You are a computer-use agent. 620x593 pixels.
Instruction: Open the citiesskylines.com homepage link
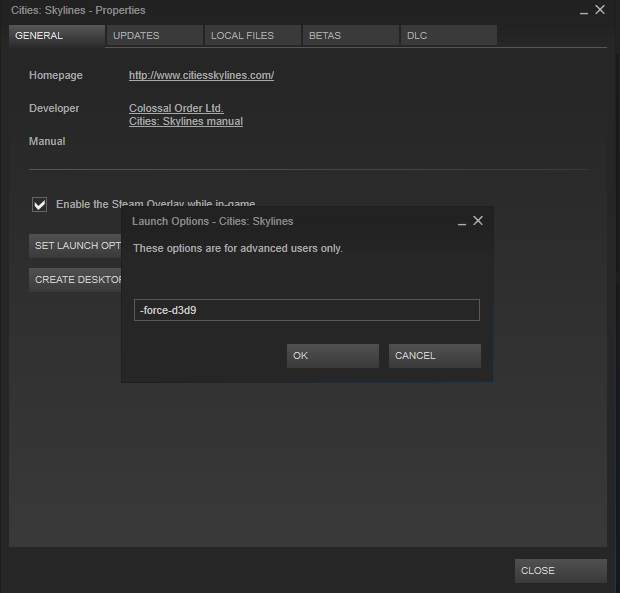click(x=201, y=76)
